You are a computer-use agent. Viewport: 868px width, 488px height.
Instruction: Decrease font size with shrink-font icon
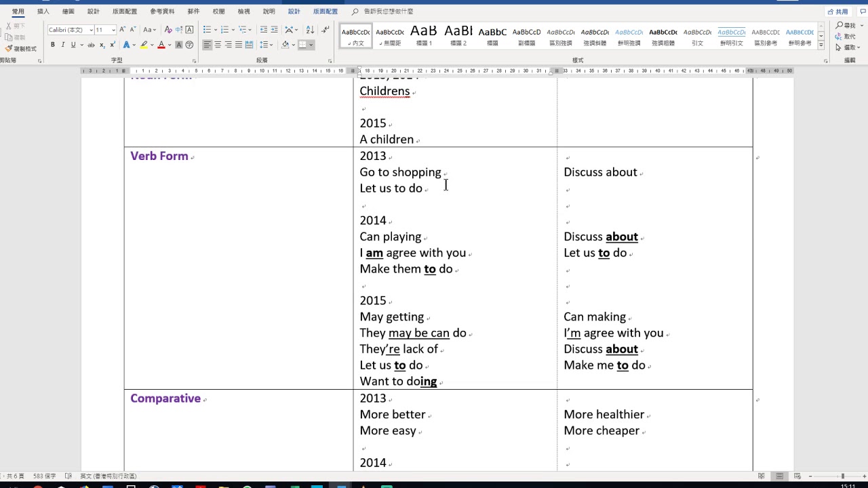coord(132,30)
